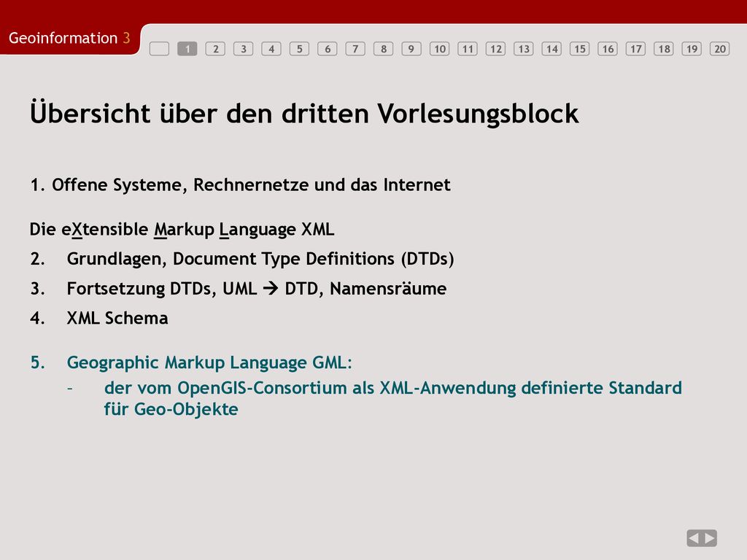Click 'Die eXtensible Markup Language XML' line
This screenshot has height=560, width=747.
point(182,230)
